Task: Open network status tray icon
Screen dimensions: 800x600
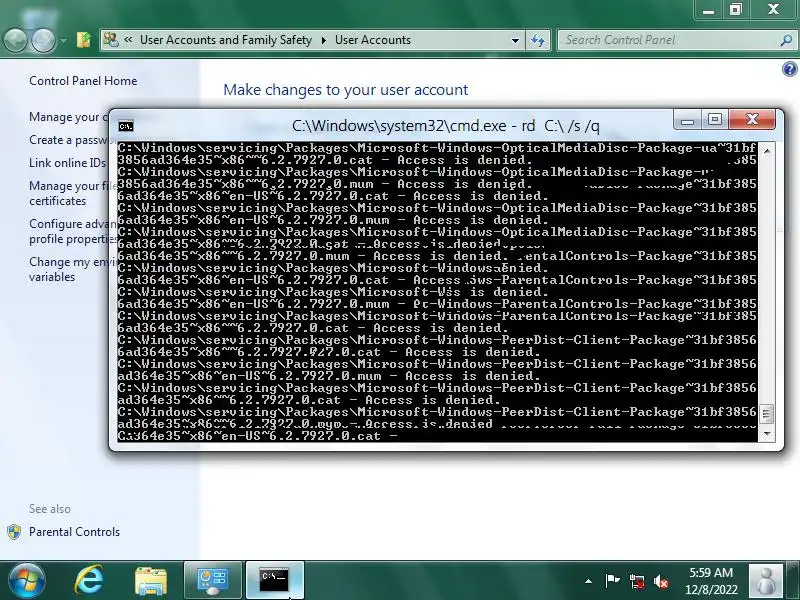Action: click(x=637, y=581)
